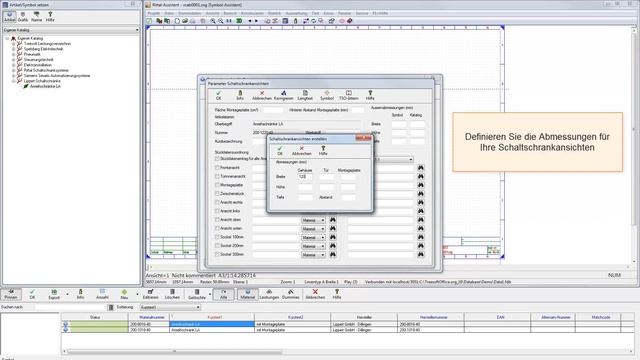This screenshot has height=360, width=640.
Task: Click horizontal scrollbar under material table
Action: [175, 351]
